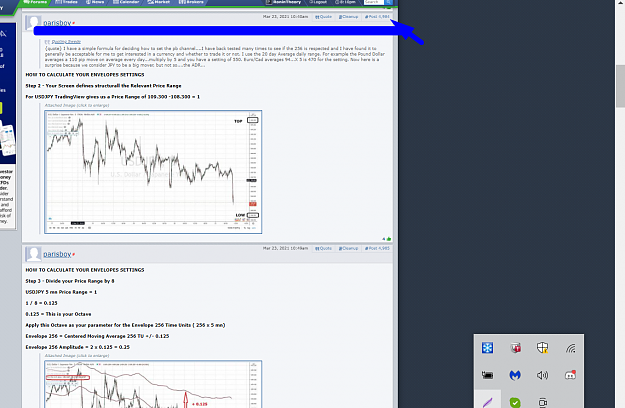Click text 'Envelope 256 Amplitude = 2 x 0.125 = 0.25'

point(78,347)
